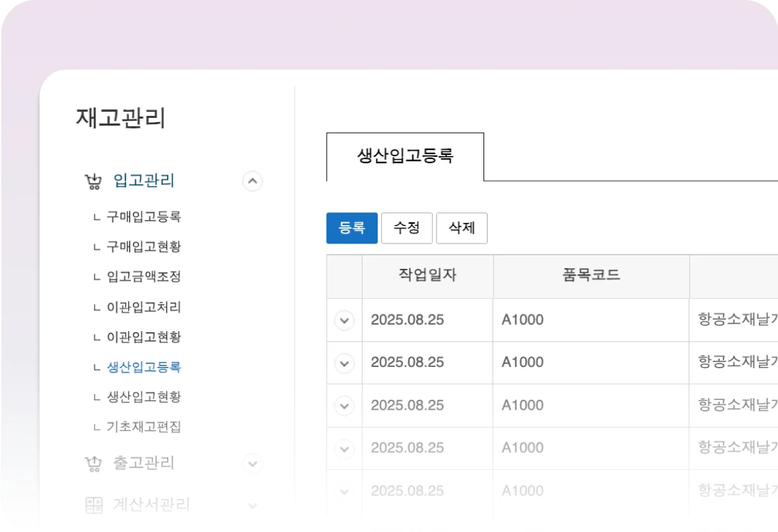Switch to the 생산입고등록 tab
Screen dimensions: 778x532
tap(405, 156)
